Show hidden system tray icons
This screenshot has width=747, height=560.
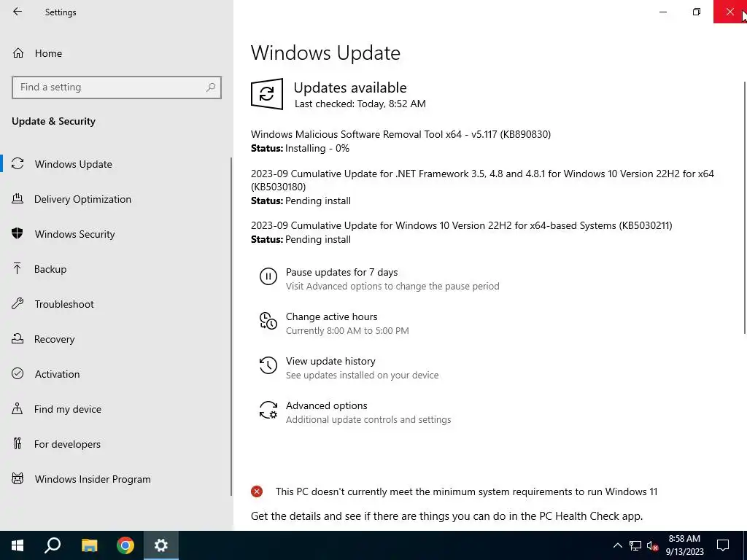[x=617, y=545]
